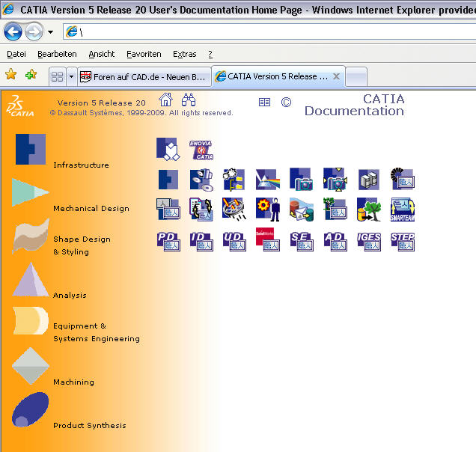Open the gray server towers icon
The height and width of the screenshot is (452, 476).
[369, 180]
